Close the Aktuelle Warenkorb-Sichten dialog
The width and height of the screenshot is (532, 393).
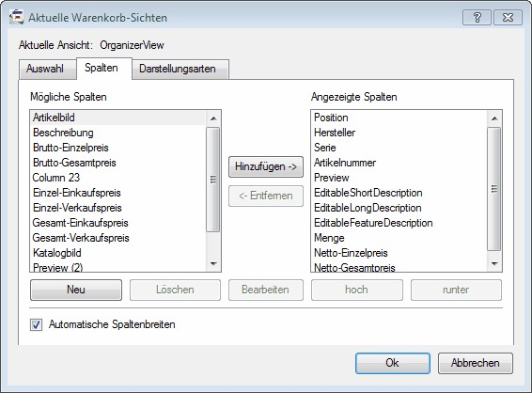point(508,17)
